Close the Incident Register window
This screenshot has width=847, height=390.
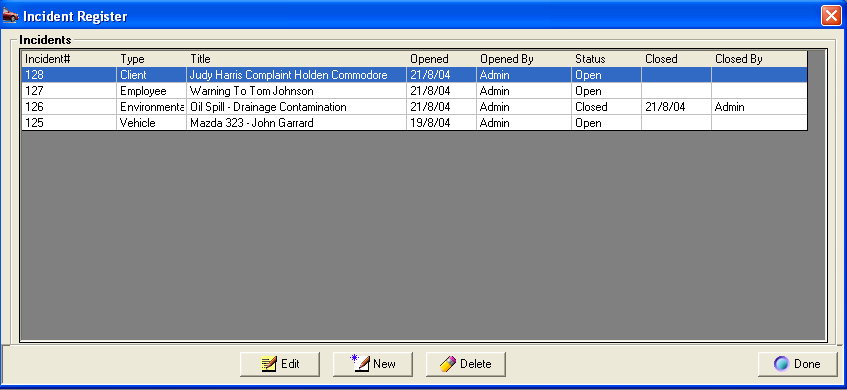[831, 16]
